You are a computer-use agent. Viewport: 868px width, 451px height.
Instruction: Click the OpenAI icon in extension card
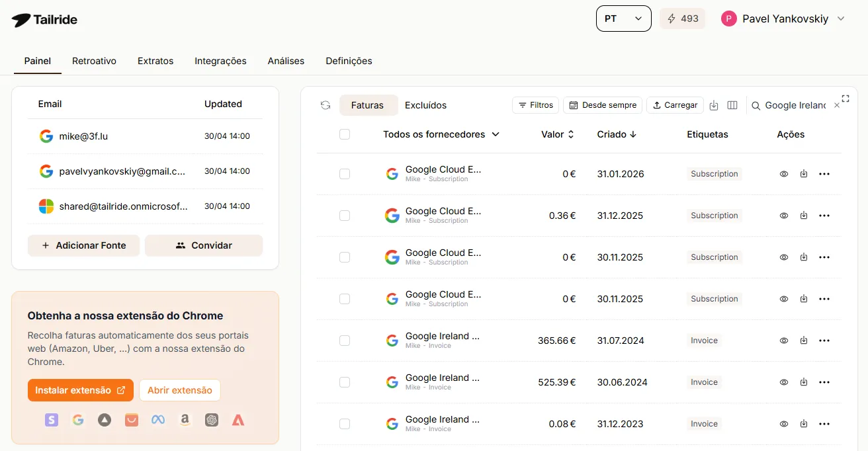click(212, 419)
